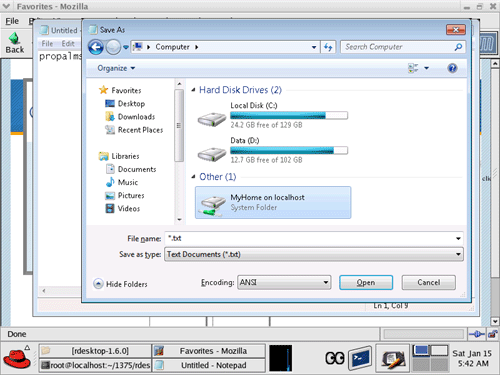Image resolution: width=500 pixels, height=375 pixels.
Task: Click the Open button
Action: [366, 282]
